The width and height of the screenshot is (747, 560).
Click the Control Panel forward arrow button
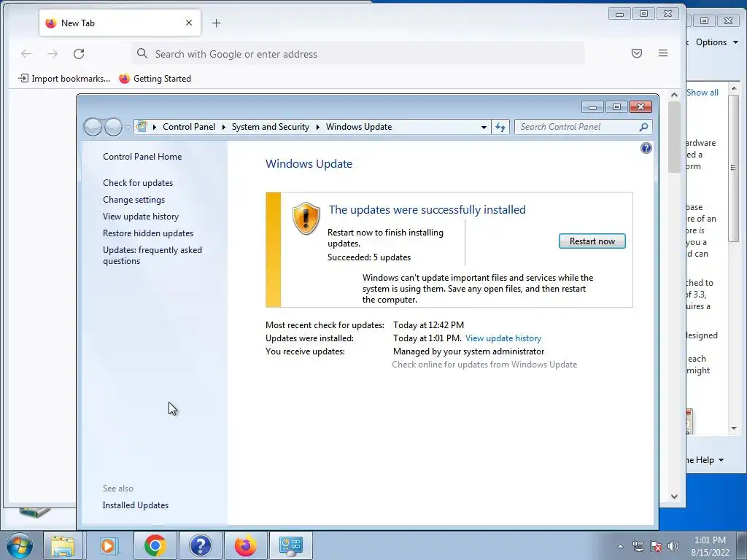point(113,127)
